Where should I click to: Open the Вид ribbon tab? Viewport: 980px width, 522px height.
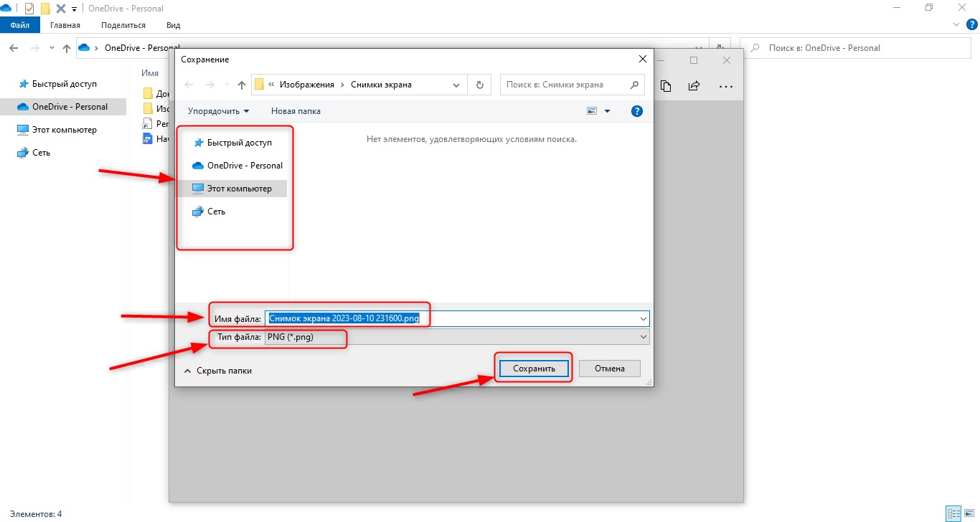173,25
